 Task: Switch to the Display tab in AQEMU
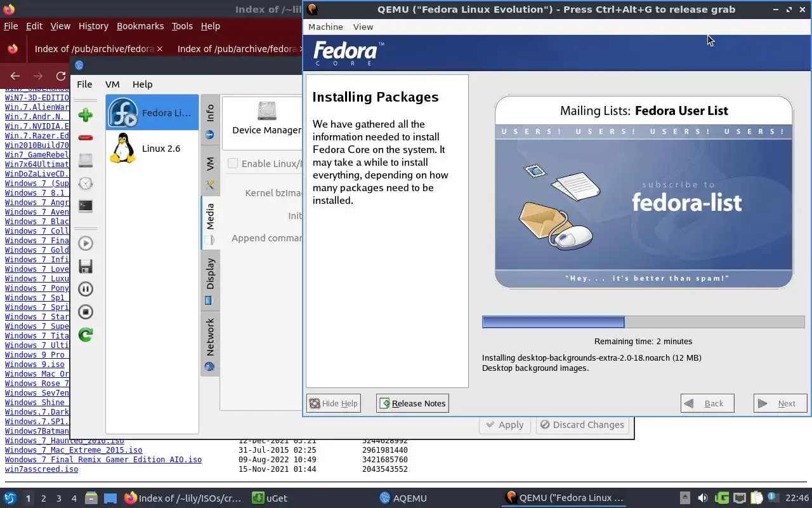tap(210, 281)
